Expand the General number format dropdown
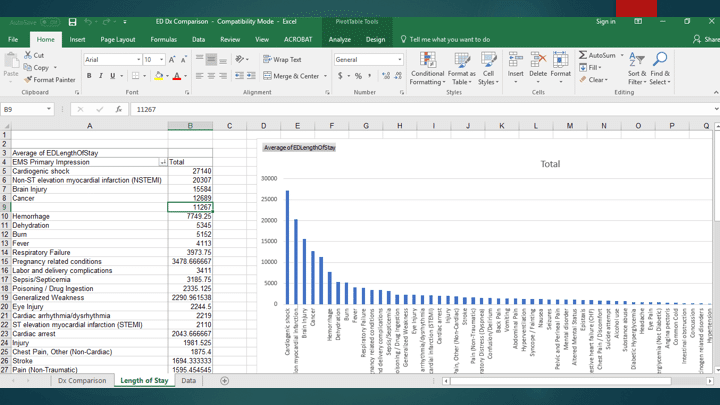The image size is (720, 405). coord(400,60)
